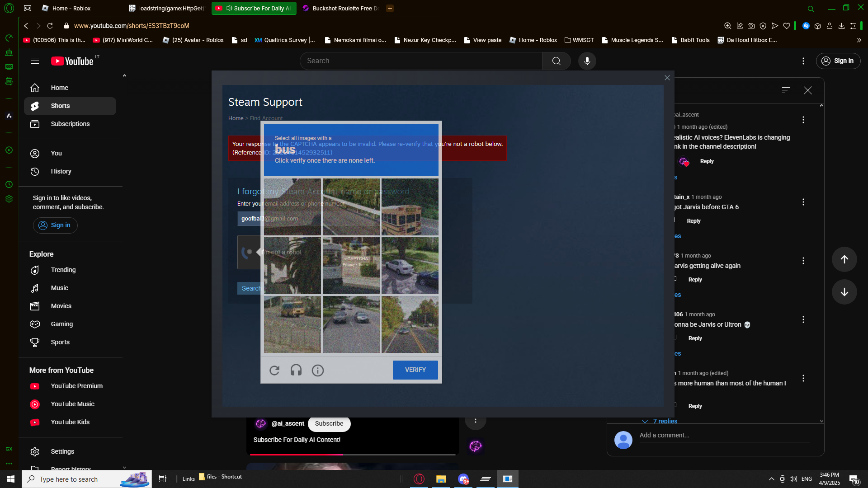The width and height of the screenshot is (868, 488).
Task: Open new browser tab with plus button
Action: click(x=390, y=8)
